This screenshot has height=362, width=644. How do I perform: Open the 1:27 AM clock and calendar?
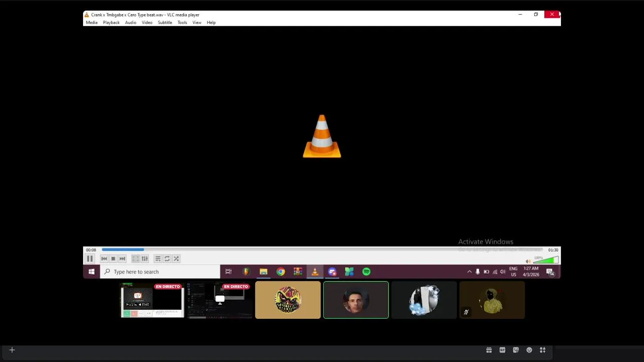click(x=531, y=272)
